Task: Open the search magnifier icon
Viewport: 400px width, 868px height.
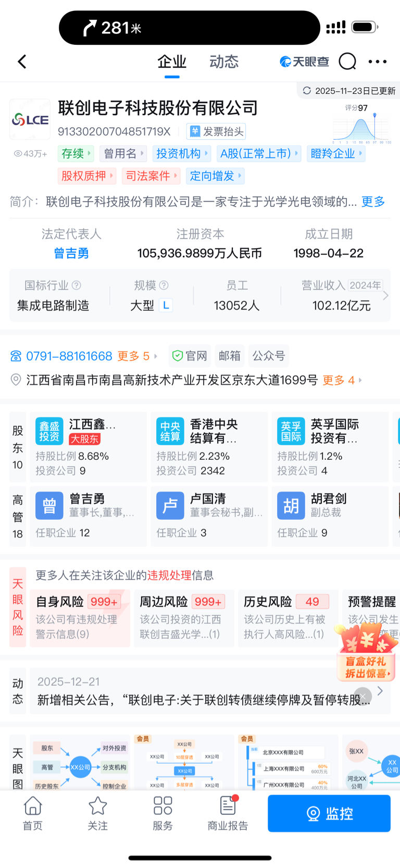Action: point(347,62)
